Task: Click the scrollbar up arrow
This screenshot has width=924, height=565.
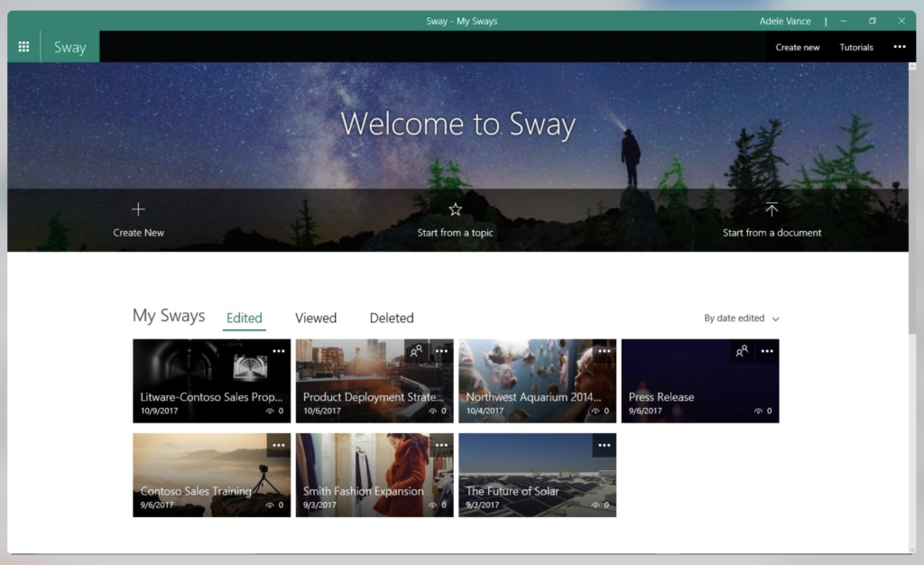Action: pyautogui.click(x=912, y=67)
